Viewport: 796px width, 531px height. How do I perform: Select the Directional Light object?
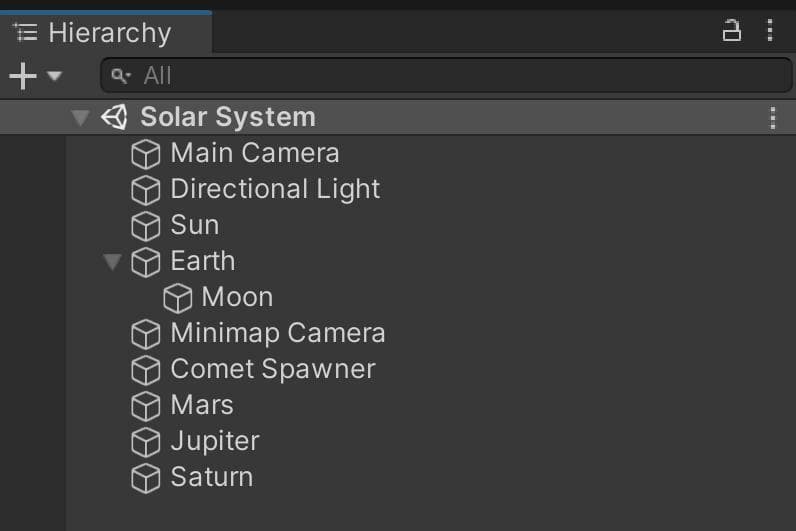coord(256,189)
